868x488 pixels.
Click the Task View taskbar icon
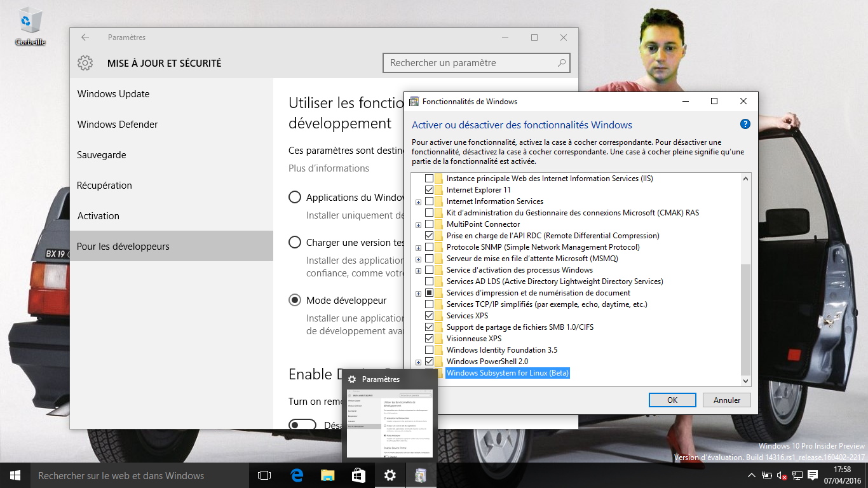tap(264, 475)
